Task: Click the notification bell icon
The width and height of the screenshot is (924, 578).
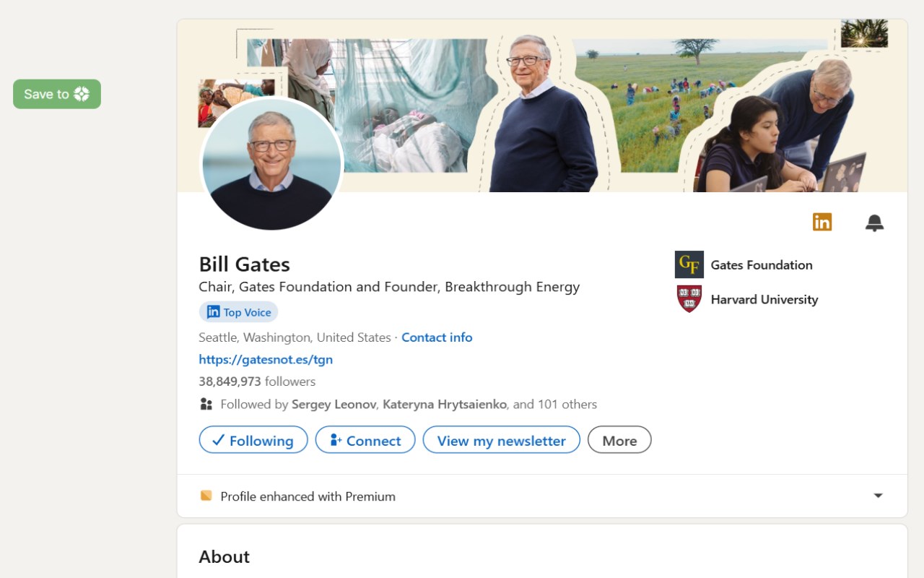Action: point(874,223)
